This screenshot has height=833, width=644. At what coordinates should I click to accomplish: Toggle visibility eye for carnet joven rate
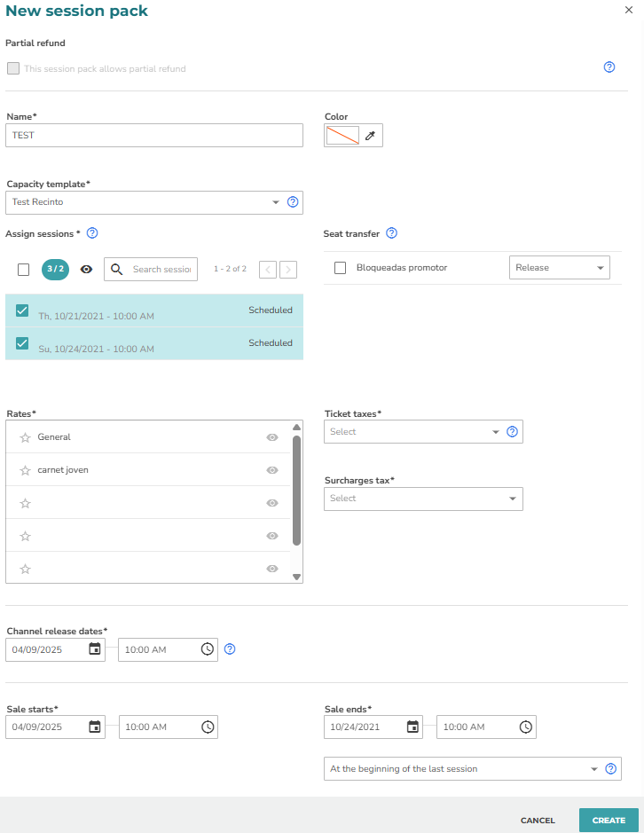coord(272,470)
